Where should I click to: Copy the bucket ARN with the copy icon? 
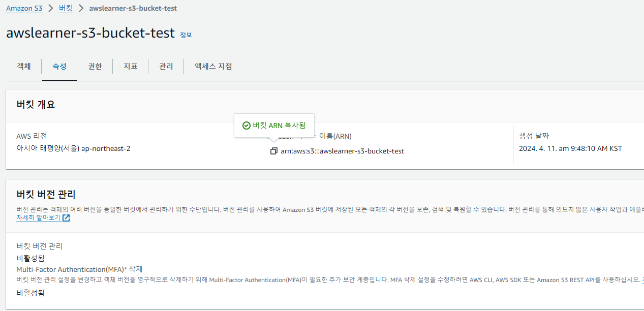tap(273, 151)
